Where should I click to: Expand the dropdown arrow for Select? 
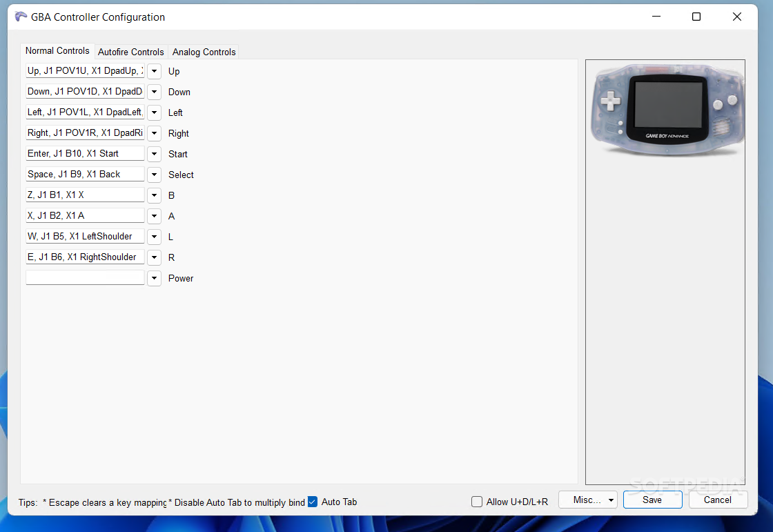click(x=155, y=175)
